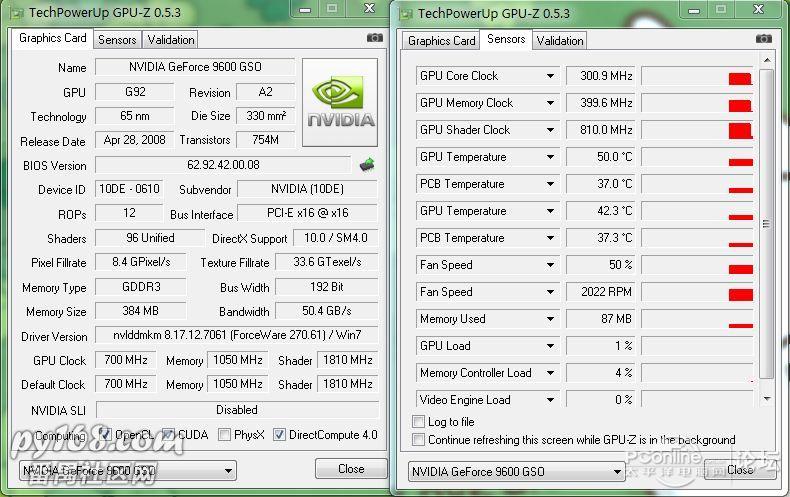Click the Release Date value Apr 28, 2008
790x497 pixels.
point(135,140)
